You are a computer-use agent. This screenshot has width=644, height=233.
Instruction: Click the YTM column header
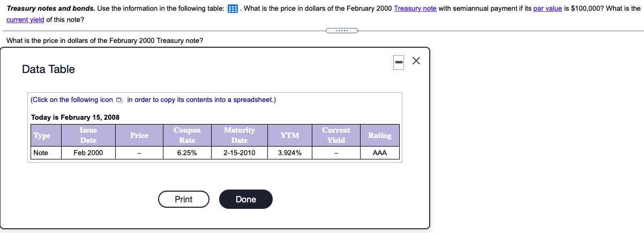pyautogui.click(x=290, y=135)
